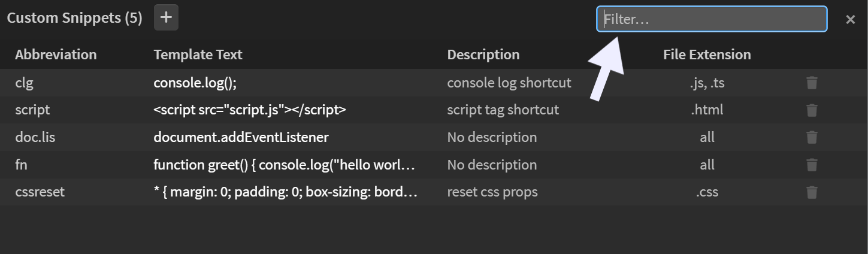Remove the cssreset snippet
The height and width of the screenshot is (254, 868).
(x=812, y=192)
